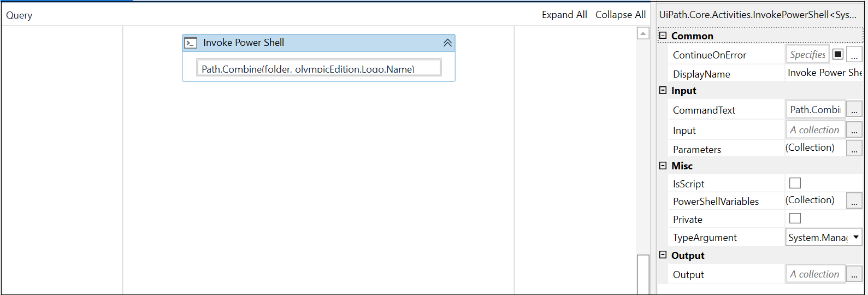The width and height of the screenshot is (868, 295).
Task: Click the Invoke Power Shell activity icon
Action: pos(191,43)
